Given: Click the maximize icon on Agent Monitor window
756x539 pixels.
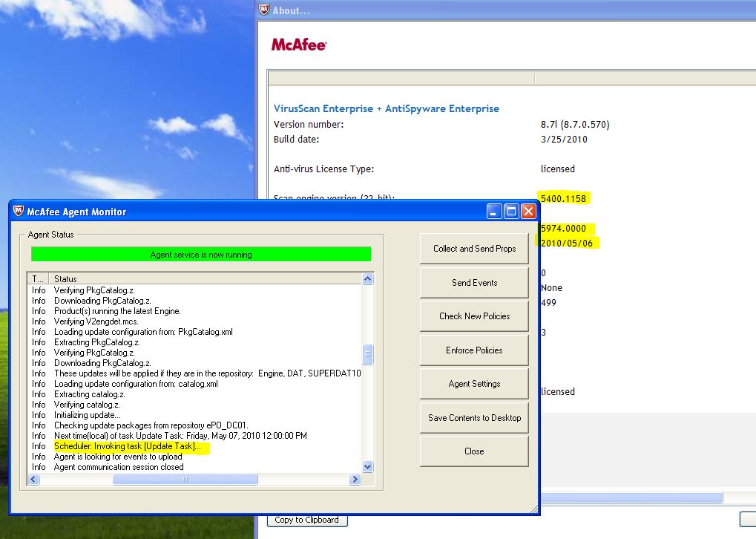Looking at the screenshot, I should tap(510, 211).
